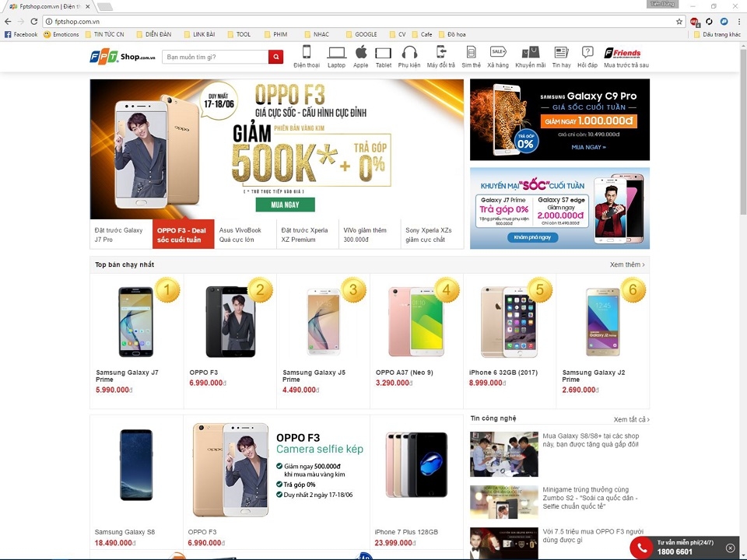Select ViVo giảm thêm 300.000đ tab

(x=370, y=234)
